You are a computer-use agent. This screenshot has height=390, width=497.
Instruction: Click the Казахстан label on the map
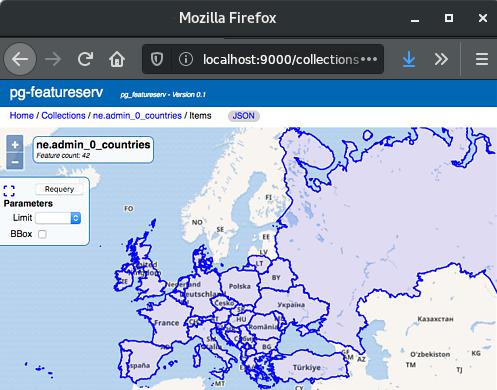[x=435, y=319]
